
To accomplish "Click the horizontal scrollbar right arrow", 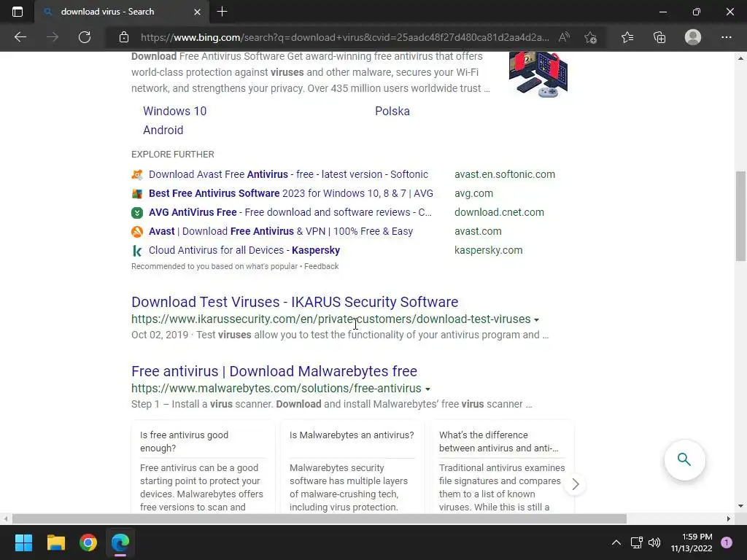I will tap(728, 518).
